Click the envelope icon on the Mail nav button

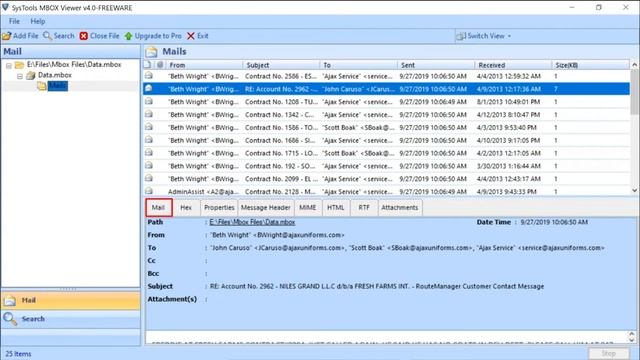[10, 301]
